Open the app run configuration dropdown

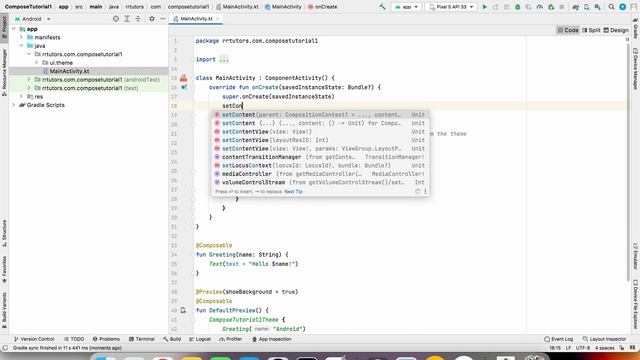pos(406,7)
